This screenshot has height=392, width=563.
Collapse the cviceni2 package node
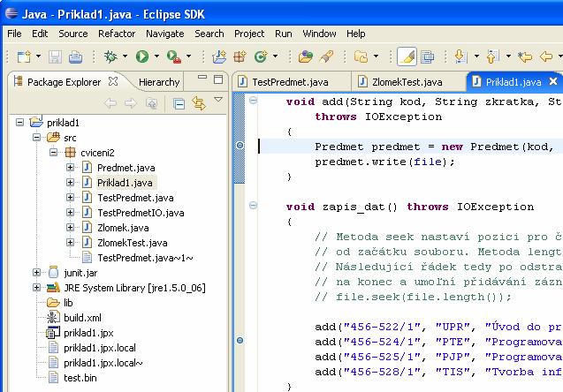53,153
